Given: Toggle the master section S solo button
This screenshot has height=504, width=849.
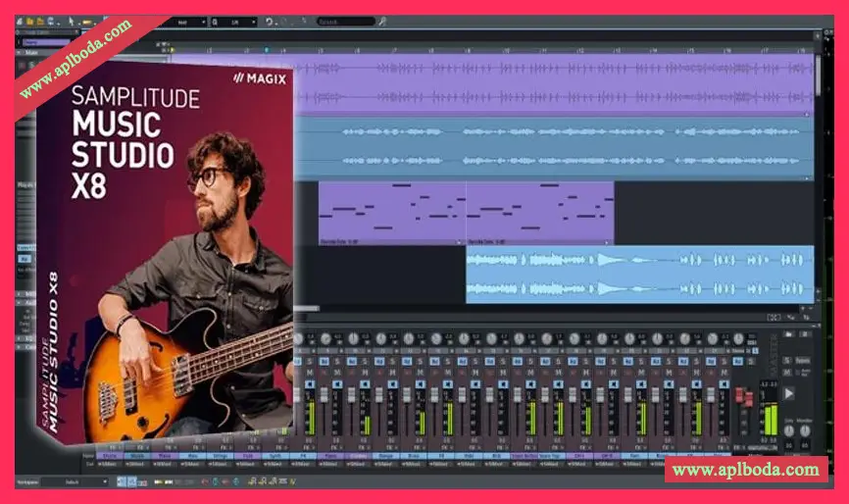Looking at the screenshot, I should 787,361.
